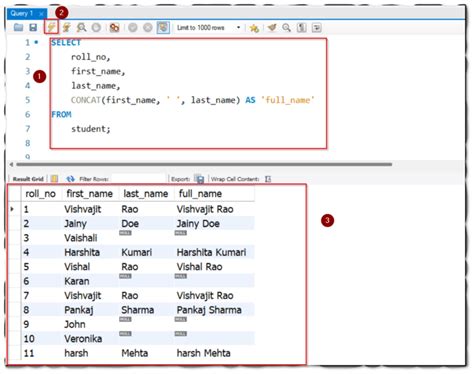Click the Sharma last_name cell

(146, 310)
